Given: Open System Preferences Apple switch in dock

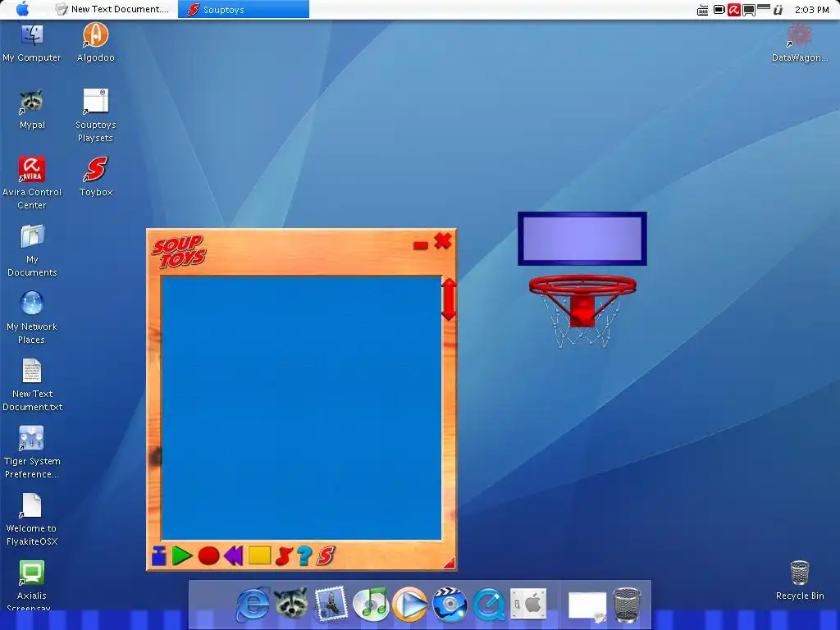Looking at the screenshot, I should pyautogui.click(x=528, y=605).
